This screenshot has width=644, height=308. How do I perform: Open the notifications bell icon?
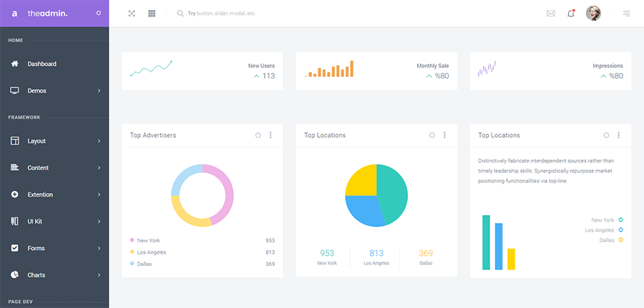[571, 14]
